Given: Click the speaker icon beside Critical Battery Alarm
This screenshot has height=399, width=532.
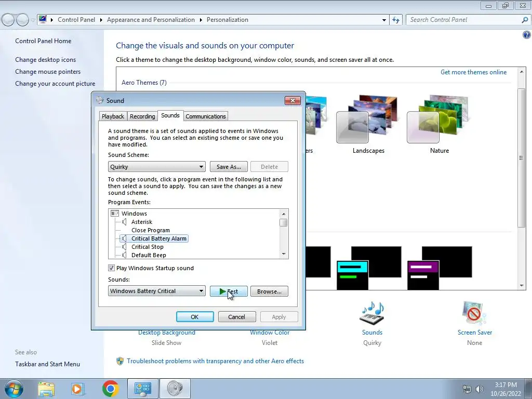Looking at the screenshot, I should pos(124,238).
